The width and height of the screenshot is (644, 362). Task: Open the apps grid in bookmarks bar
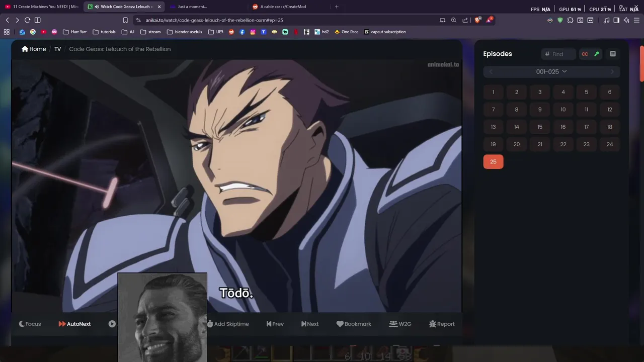[x=7, y=32]
